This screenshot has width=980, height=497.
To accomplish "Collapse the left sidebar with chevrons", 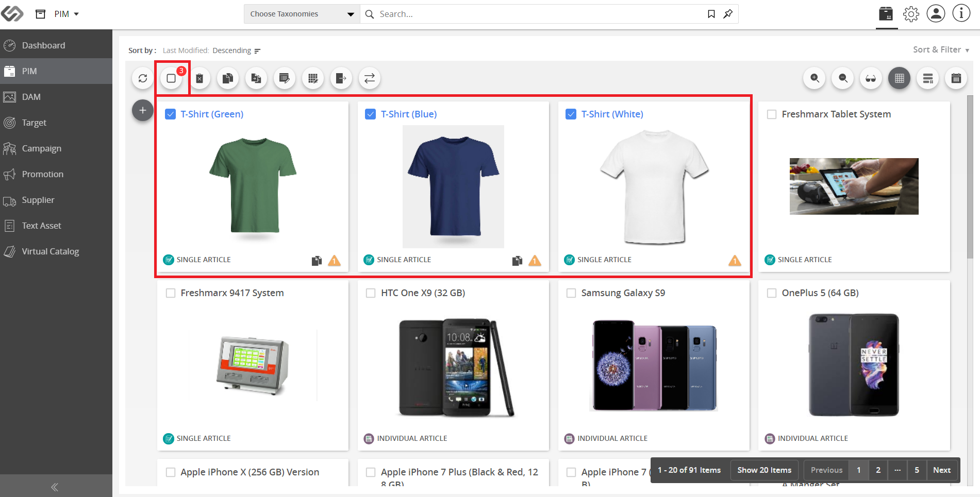I will [55, 487].
